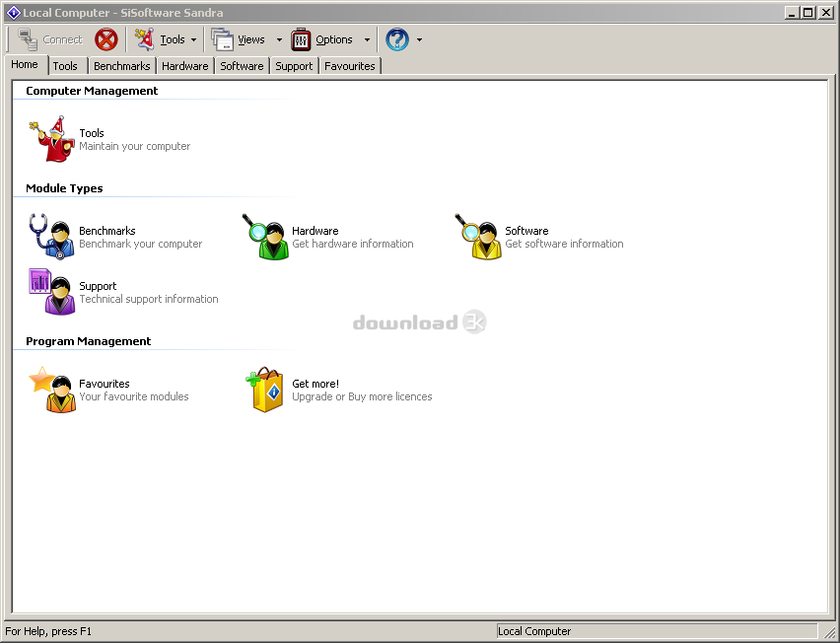Click the Local Computer status bar field
This screenshot has width=840, height=643.
click(656, 631)
